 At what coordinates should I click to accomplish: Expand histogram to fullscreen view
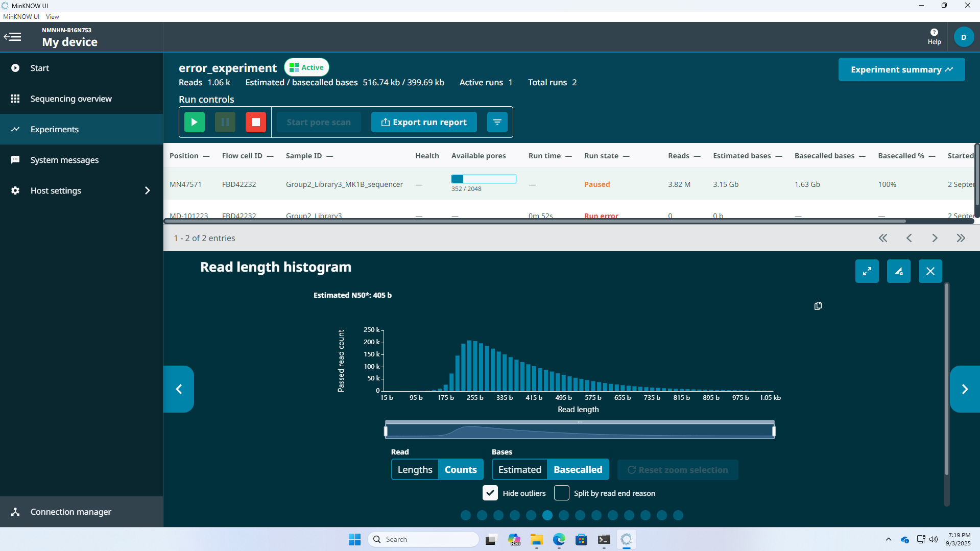pyautogui.click(x=867, y=271)
